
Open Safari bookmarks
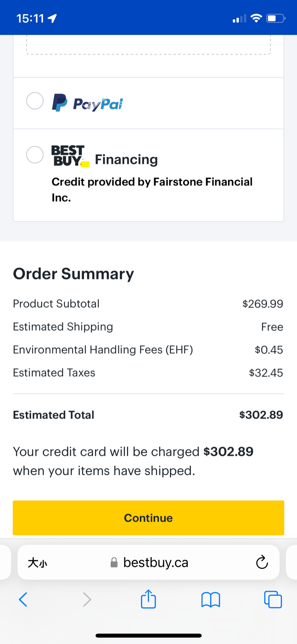click(x=210, y=599)
